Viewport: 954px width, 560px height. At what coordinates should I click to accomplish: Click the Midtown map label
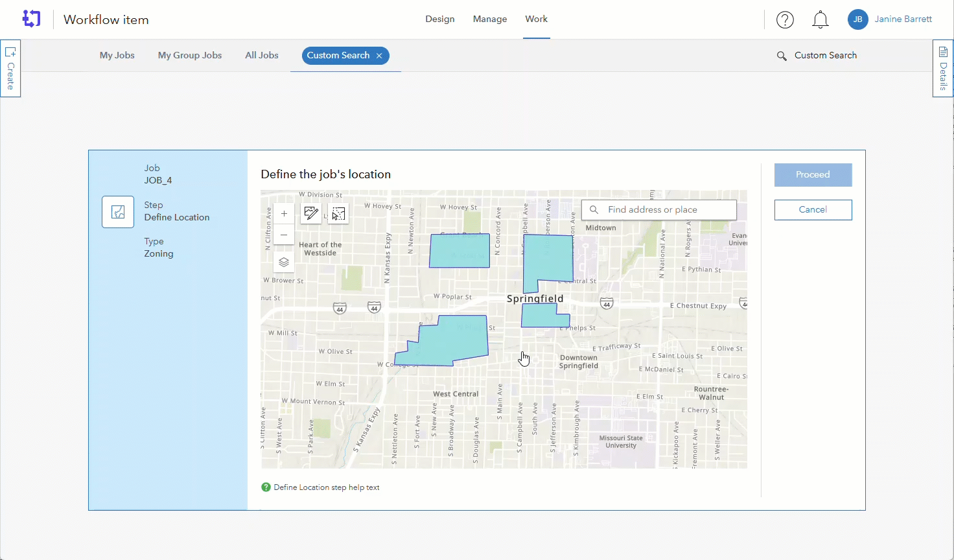pyautogui.click(x=601, y=228)
